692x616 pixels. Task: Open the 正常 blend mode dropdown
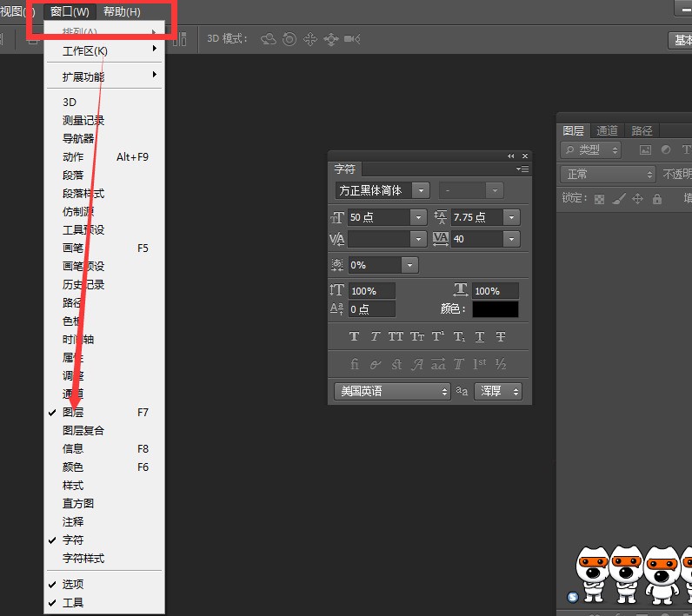click(x=607, y=175)
